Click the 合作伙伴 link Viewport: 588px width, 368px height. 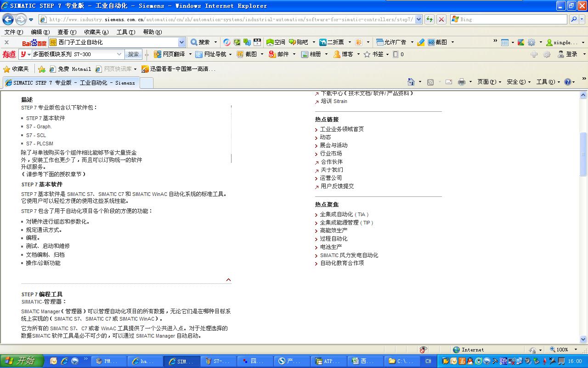pyautogui.click(x=331, y=162)
